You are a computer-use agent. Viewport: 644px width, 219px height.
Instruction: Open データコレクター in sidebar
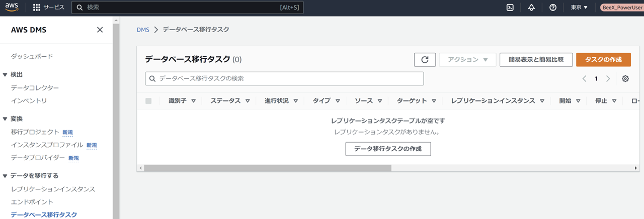[x=35, y=88]
